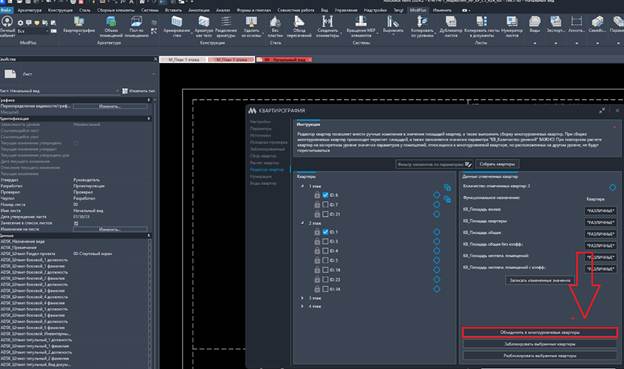624x369 pixels.
Task: Check apartment ID 18 checkbox
Action: (325, 270)
